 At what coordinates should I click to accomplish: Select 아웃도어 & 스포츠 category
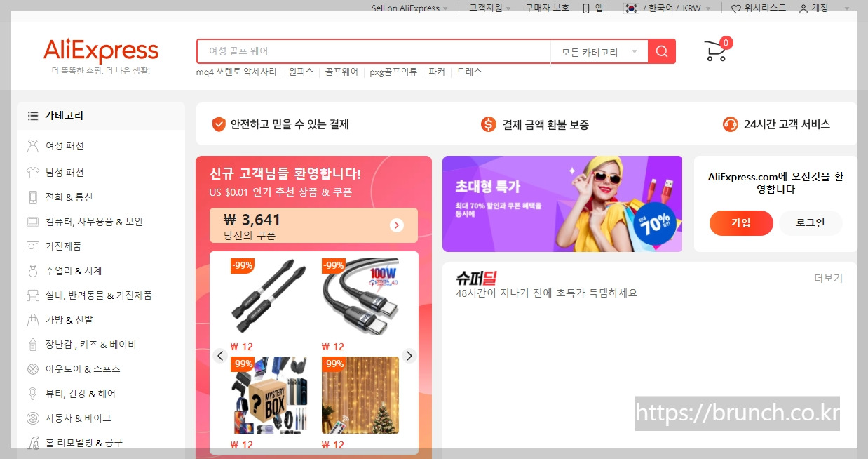[83, 369]
